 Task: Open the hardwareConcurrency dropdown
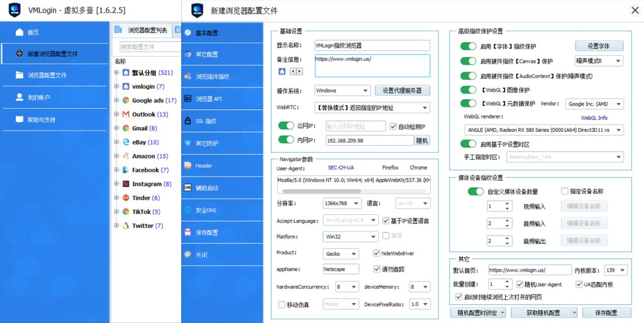[347, 287]
